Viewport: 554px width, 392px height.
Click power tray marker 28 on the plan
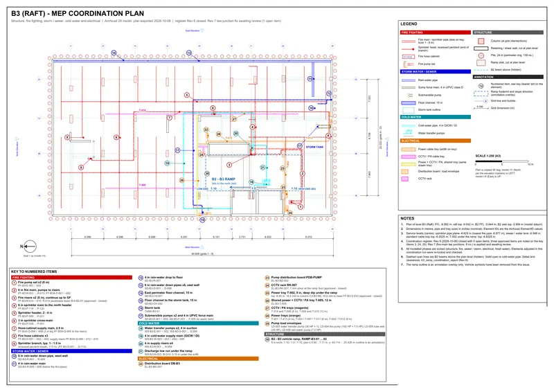tap(218, 134)
